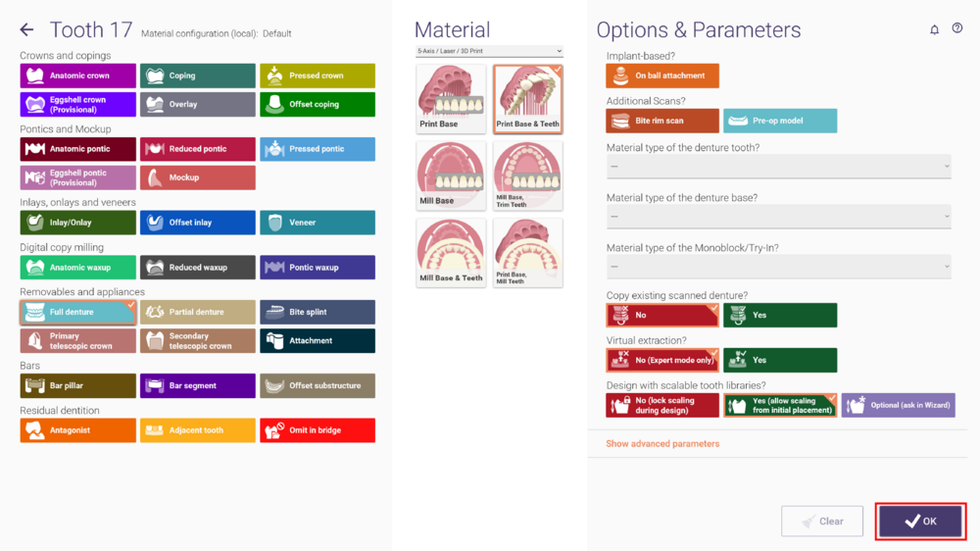Select the Anatomic crown type
The image size is (980, 551).
click(78, 75)
